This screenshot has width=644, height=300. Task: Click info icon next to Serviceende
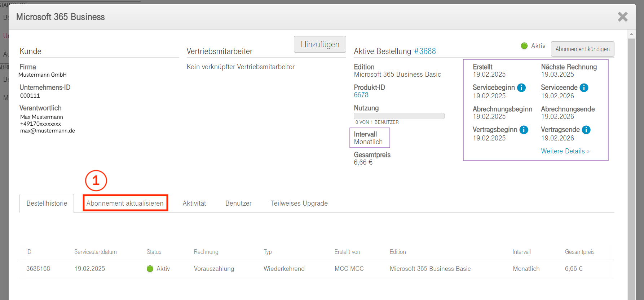(x=584, y=88)
